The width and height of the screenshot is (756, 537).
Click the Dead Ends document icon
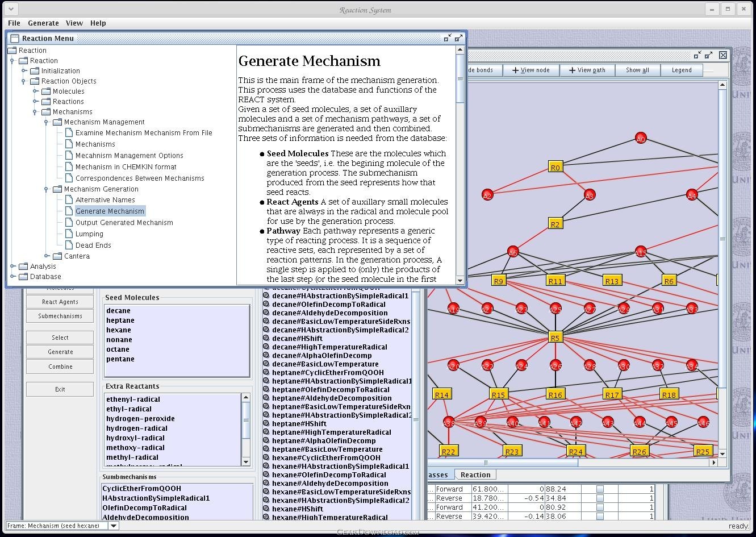(69, 245)
